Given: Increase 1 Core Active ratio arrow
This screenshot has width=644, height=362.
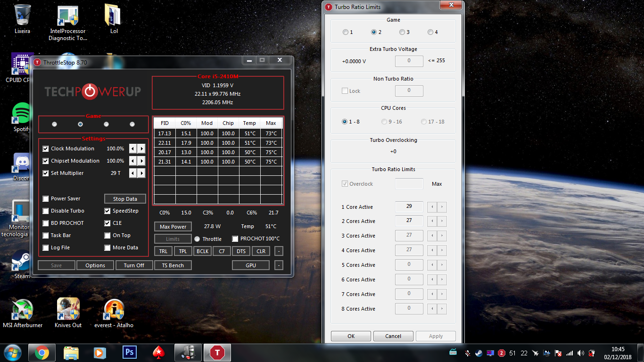Looking at the screenshot, I should click(442, 207).
